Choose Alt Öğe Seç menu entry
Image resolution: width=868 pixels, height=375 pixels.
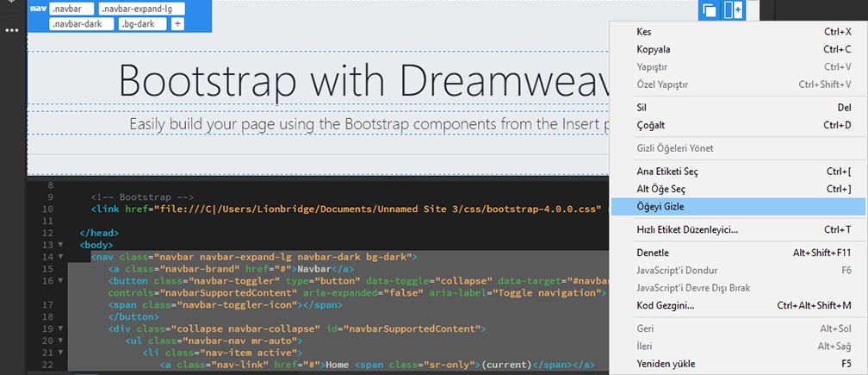[x=737, y=190]
